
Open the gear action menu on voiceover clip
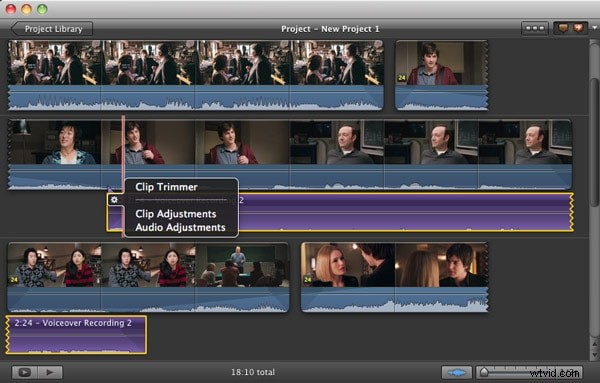coord(114,200)
